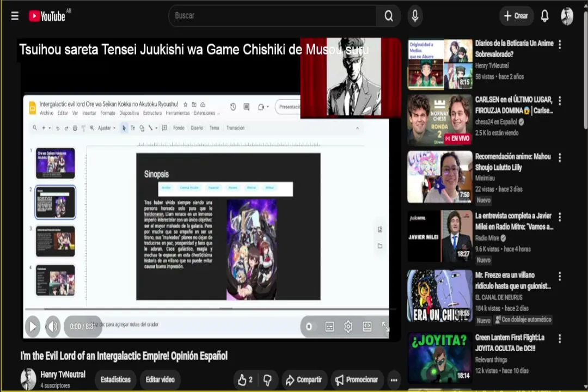This screenshot has width=588, height=392.
Task: Open title Recomendación anime: Mahou Shoujo Lulutto Lilly
Action: pyautogui.click(x=513, y=162)
